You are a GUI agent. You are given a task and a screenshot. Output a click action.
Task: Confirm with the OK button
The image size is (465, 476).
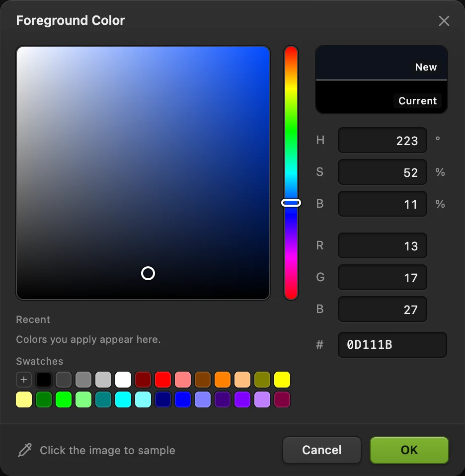tap(409, 450)
